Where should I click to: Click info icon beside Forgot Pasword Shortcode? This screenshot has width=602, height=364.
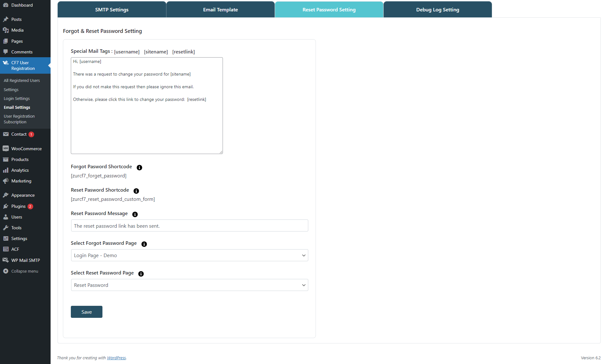pos(139,168)
